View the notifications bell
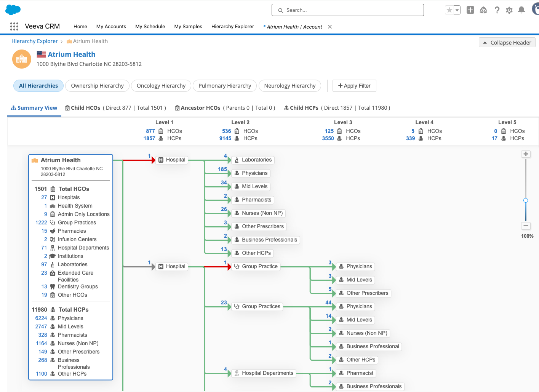 522,10
